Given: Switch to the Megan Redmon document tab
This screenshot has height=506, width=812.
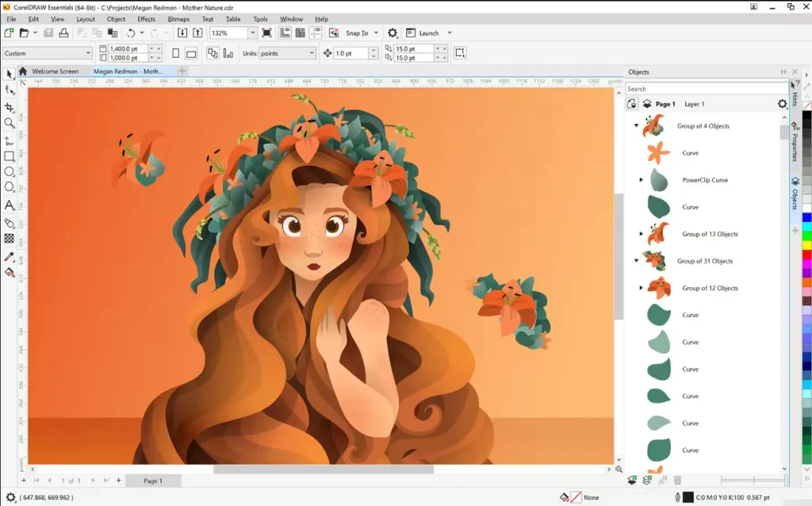Looking at the screenshot, I should [x=128, y=71].
